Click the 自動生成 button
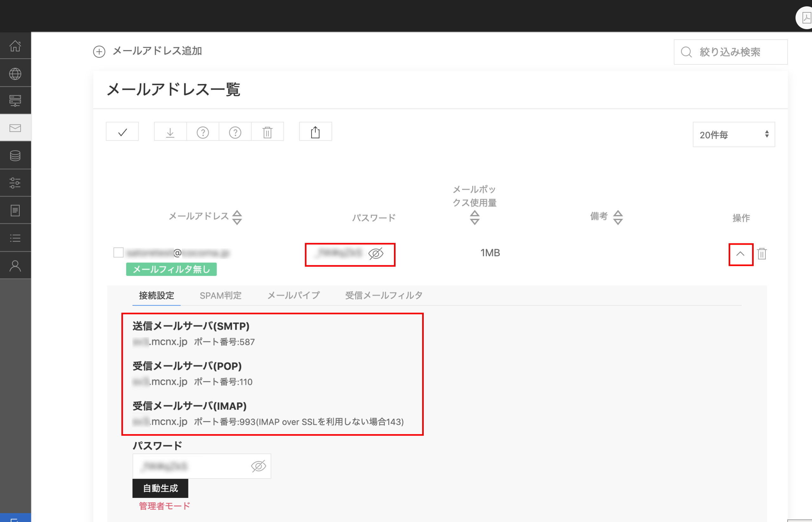Image resolution: width=812 pixels, height=522 pixels. (x=160, y=488)
